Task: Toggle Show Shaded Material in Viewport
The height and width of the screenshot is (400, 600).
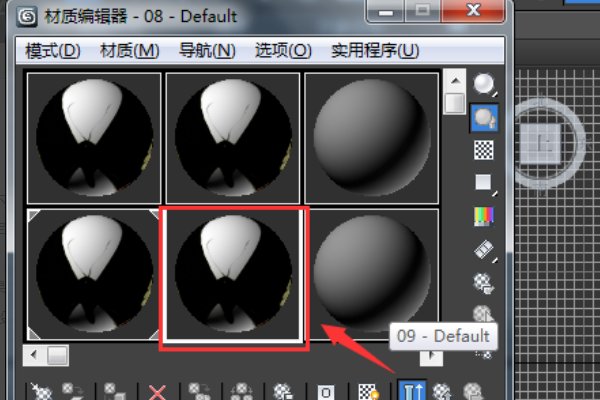Action: 368,391
